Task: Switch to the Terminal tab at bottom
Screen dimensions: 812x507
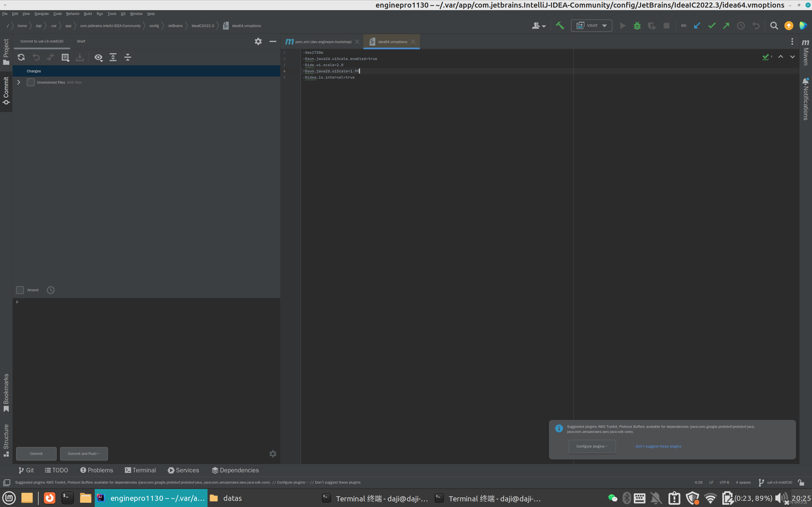Action: click(x=140, y=470)
